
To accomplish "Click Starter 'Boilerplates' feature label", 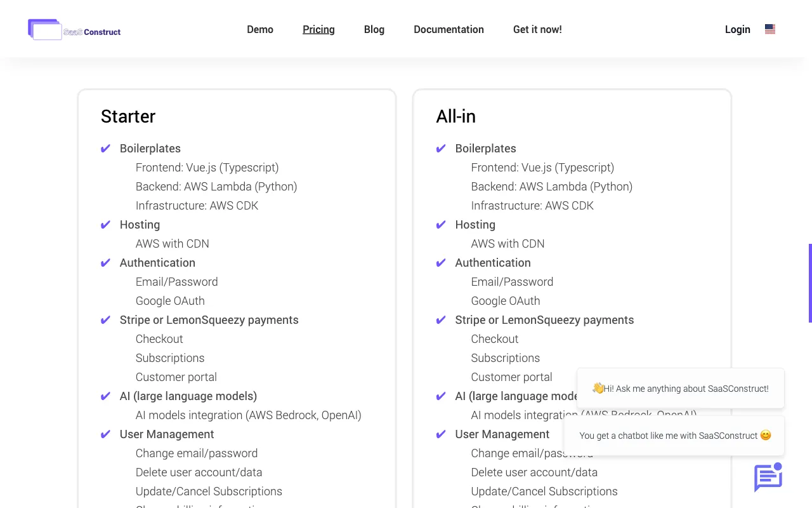I will [x=150, y=149].
